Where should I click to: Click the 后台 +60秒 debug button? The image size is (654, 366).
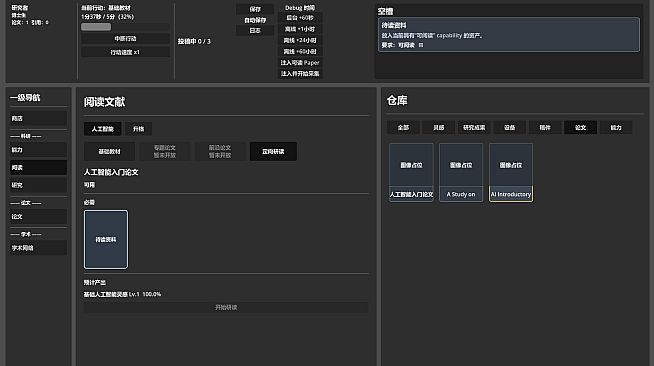(300, 18)
